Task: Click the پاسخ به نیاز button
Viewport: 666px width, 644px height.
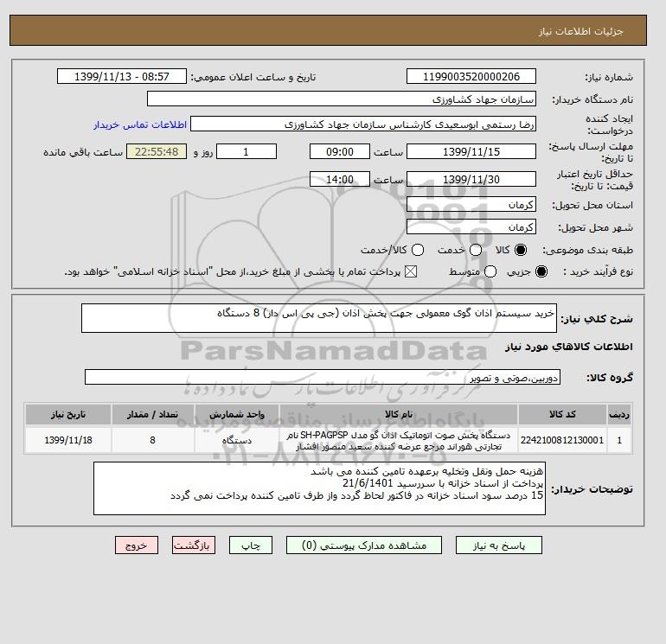Action: (x=499, y=545)
